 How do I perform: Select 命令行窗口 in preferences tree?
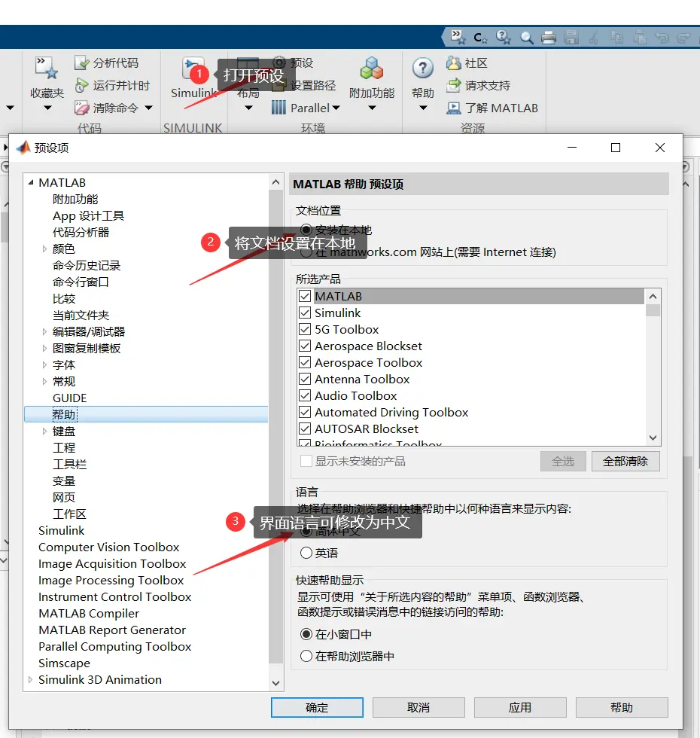pyautogui.click(x=81, y=282)
